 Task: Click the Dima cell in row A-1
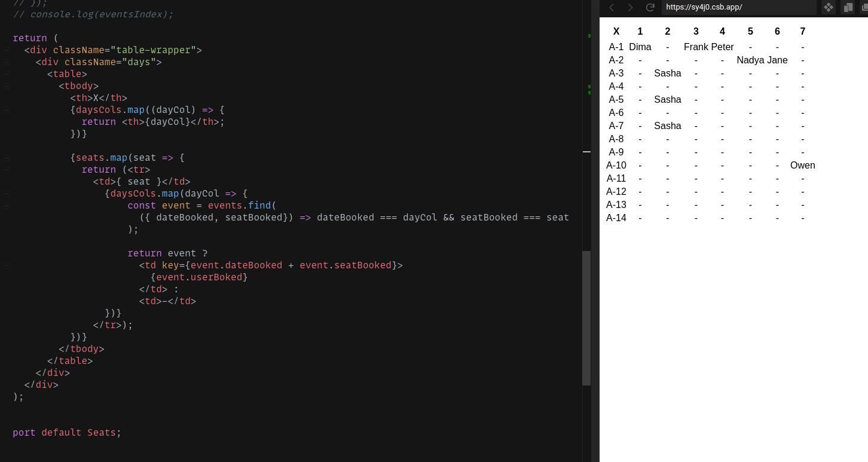[x=640, y=47]
